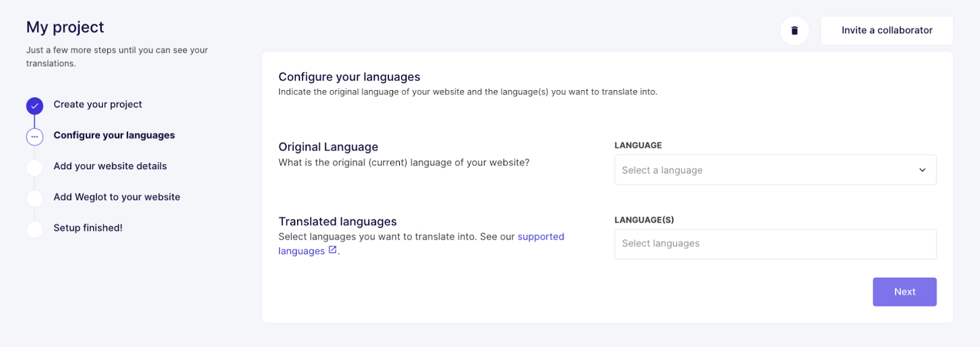
Task: Select Configure your languages step
Action: pyautogui.click(x=114, y=135)
